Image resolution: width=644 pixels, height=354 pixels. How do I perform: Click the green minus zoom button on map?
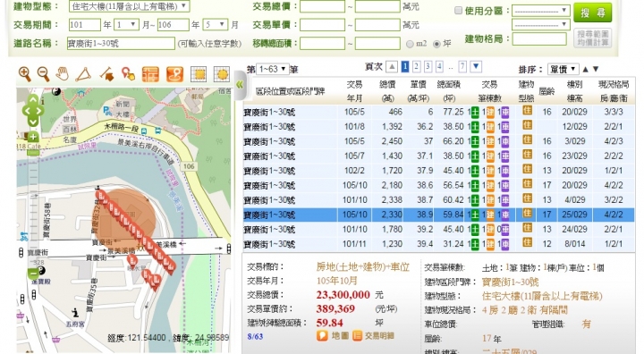33,274
